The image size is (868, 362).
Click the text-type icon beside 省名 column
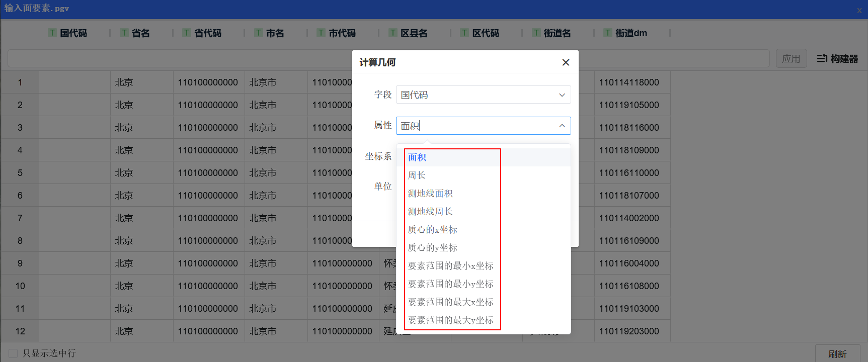(124, 33)
